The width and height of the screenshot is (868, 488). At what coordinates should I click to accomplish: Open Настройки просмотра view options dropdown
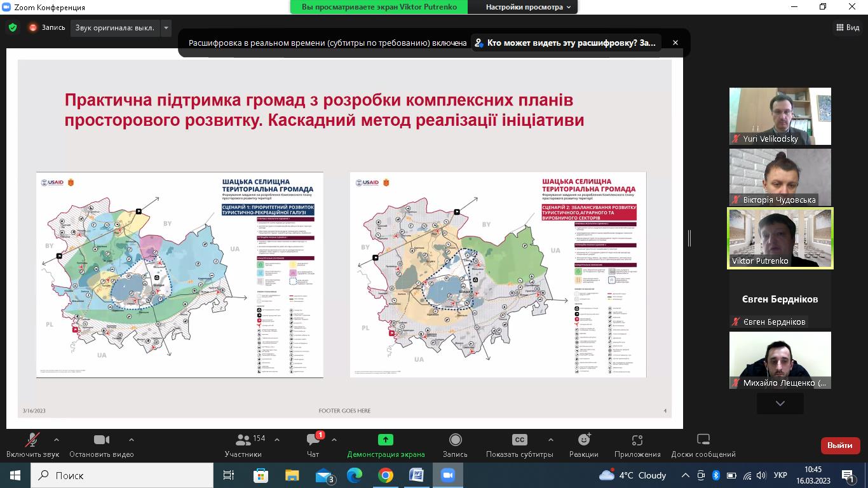(528, 7)
